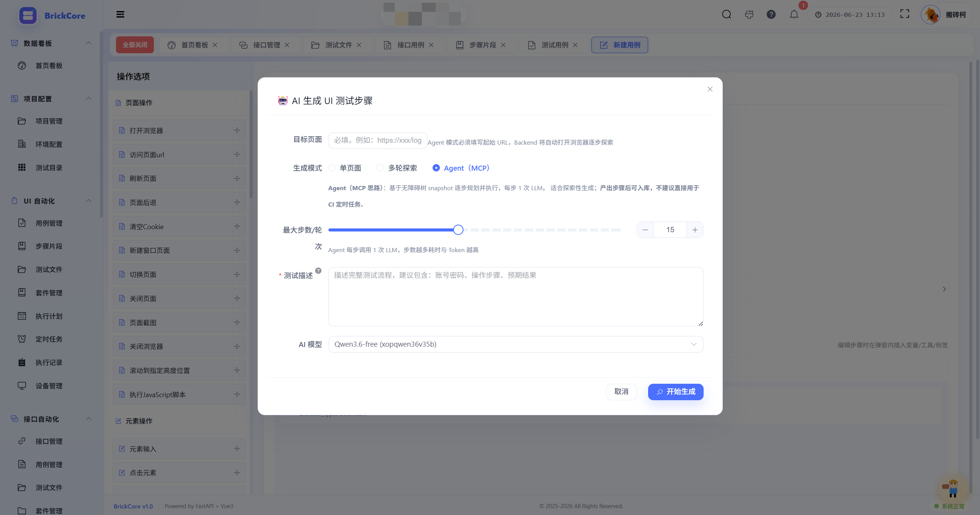This screenshot has width=980, height=515.
Task: Click the 取消 button
Action: click(621, 392)
